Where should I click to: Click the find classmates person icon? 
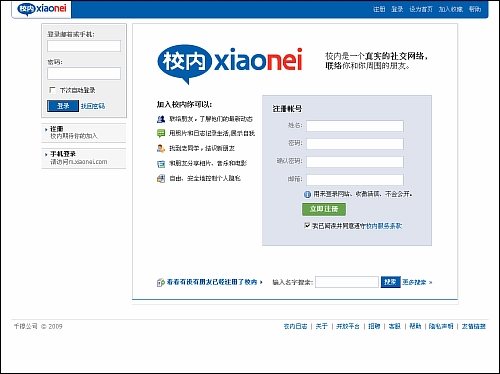[161, 148]
